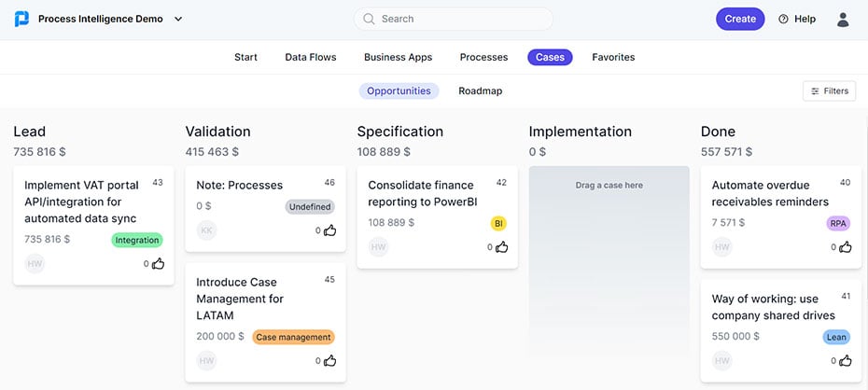The image size is (868, 390).
Task: Click thumbs-up on Implement VAT portal card
Action: (x=159, y=264)
